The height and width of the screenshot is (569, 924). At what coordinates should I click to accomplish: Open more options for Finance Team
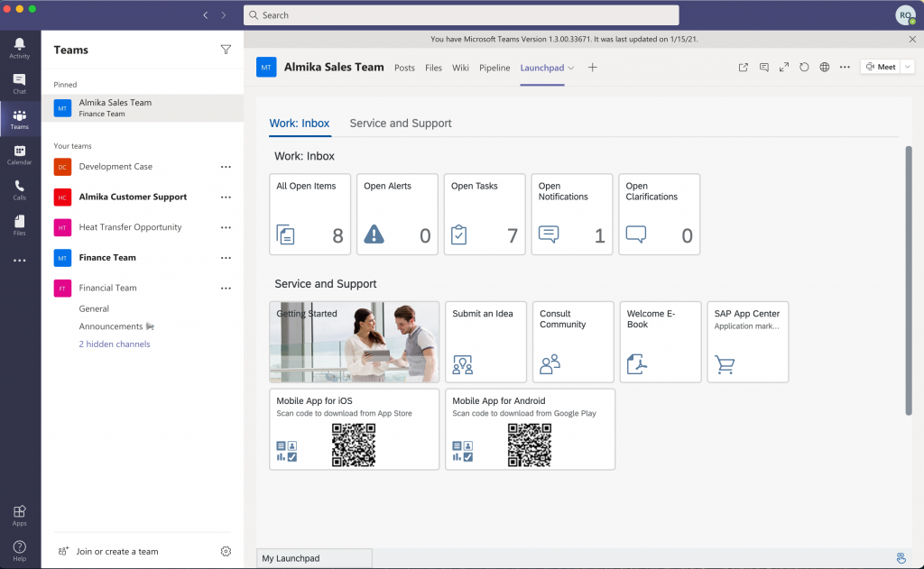pos(226,258)
